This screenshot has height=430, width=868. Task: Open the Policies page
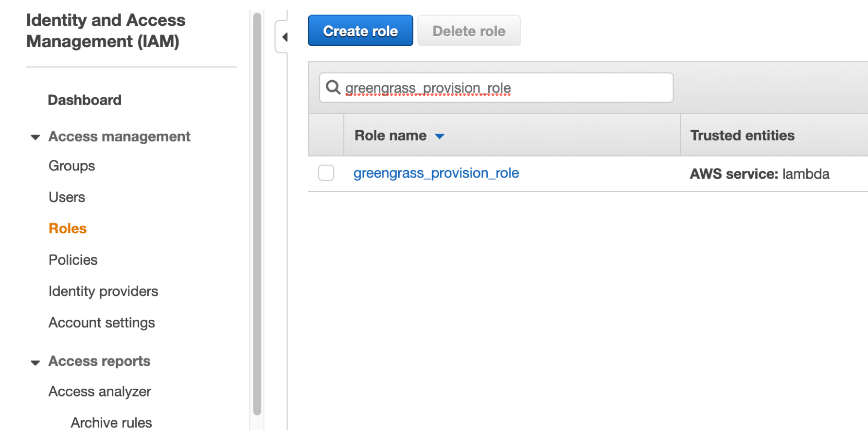(x=73, y=260)
